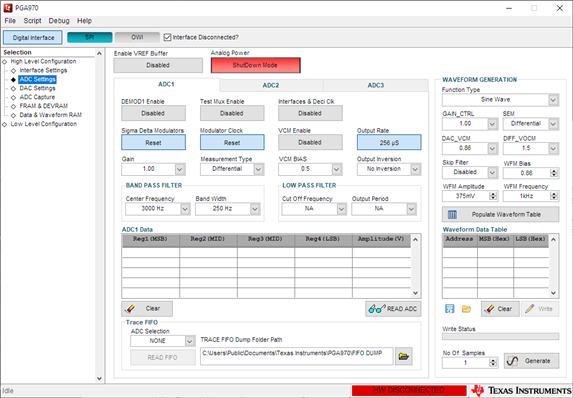Select Interface Settings in the tree
The height and width of the screenshot is (398, 573).
click(x=43, y=70)
